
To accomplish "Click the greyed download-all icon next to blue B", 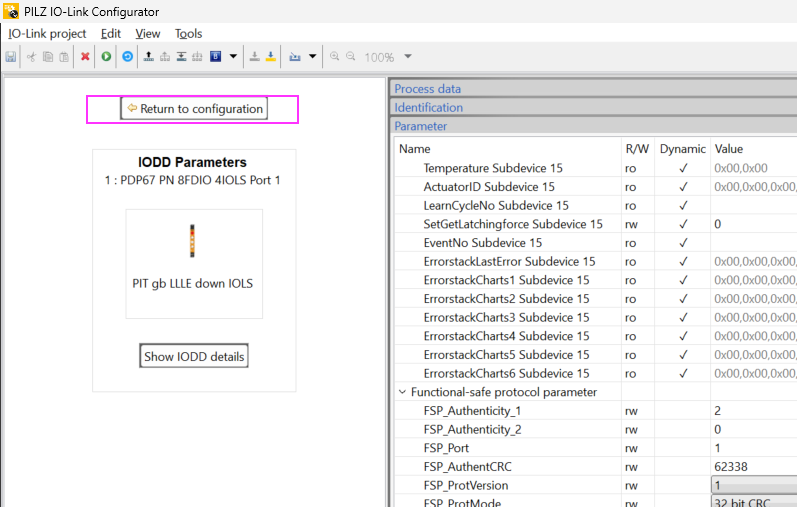I will (197, 56).
